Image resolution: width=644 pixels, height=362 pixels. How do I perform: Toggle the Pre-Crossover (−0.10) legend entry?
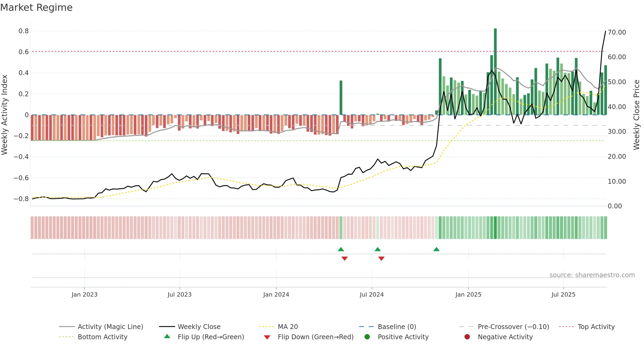point(504,327)
